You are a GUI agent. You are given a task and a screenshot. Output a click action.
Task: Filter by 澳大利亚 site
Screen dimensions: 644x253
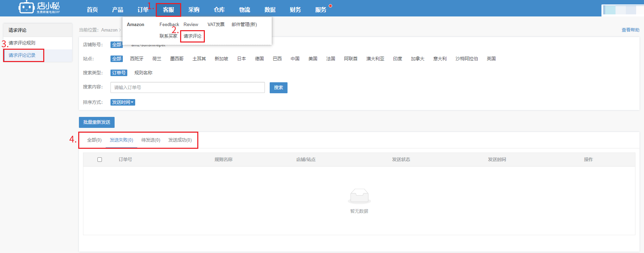tap(375, 59)
